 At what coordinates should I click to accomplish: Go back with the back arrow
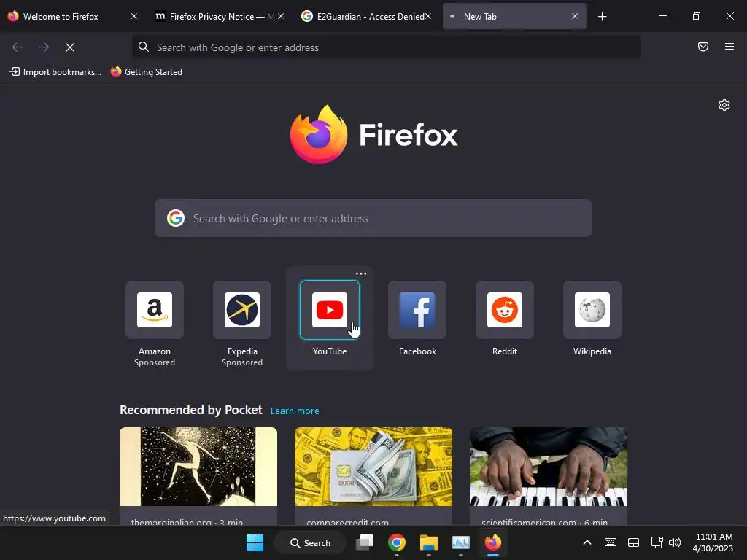[18, 47]
